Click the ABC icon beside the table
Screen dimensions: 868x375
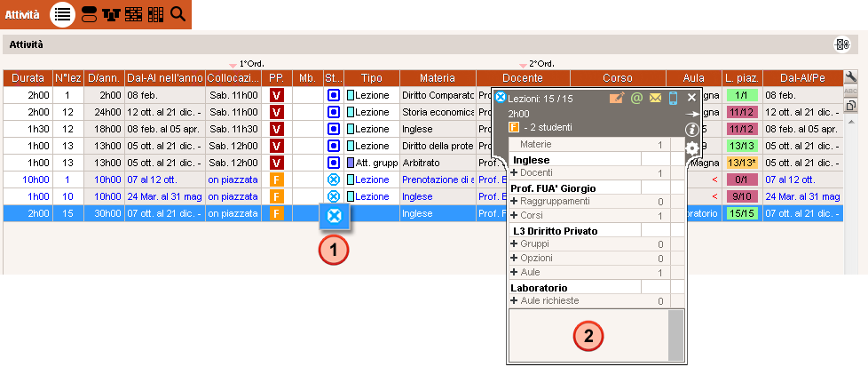coord(850,92)
